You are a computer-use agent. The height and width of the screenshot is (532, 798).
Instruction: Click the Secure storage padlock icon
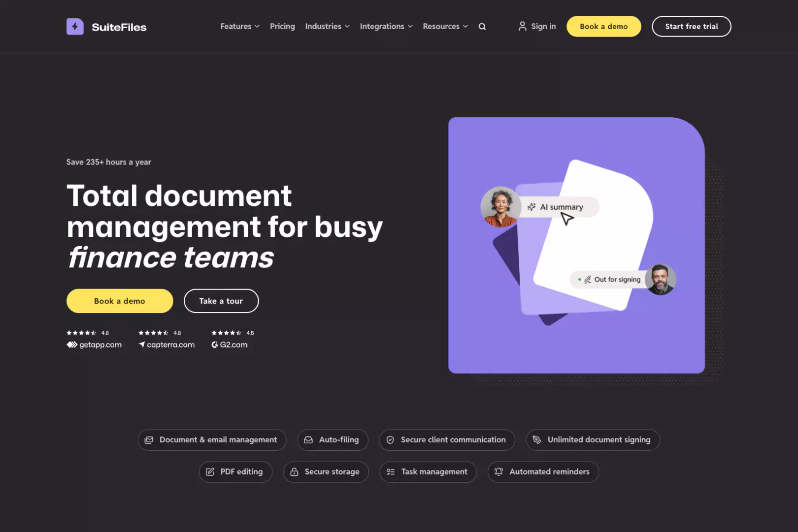(294, 472)
